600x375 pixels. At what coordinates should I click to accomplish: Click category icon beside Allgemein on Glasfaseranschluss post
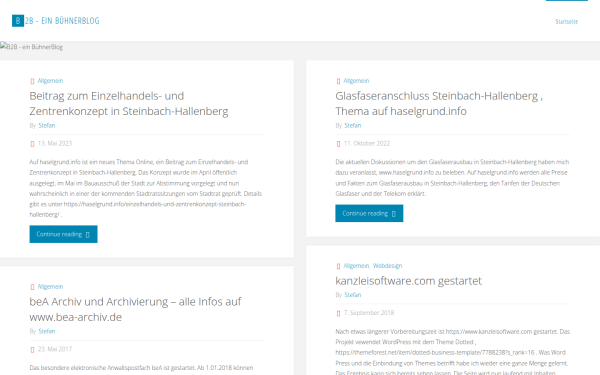(338, 81)
